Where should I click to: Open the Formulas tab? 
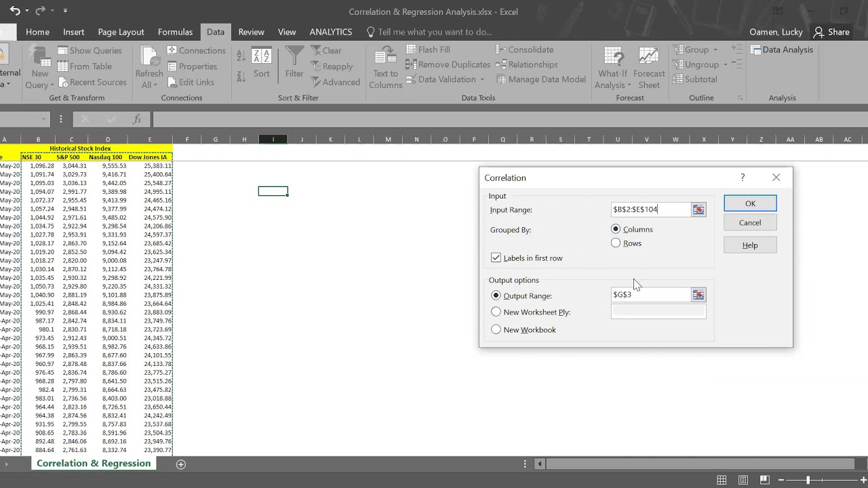[175, 32]
